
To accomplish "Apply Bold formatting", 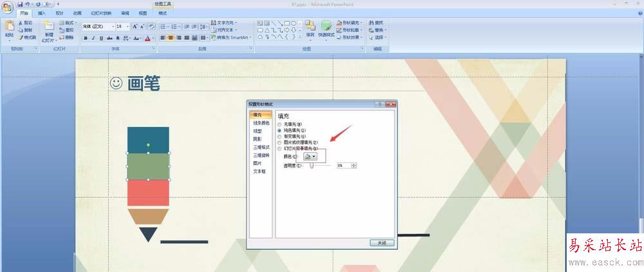I will coord(86,38).
